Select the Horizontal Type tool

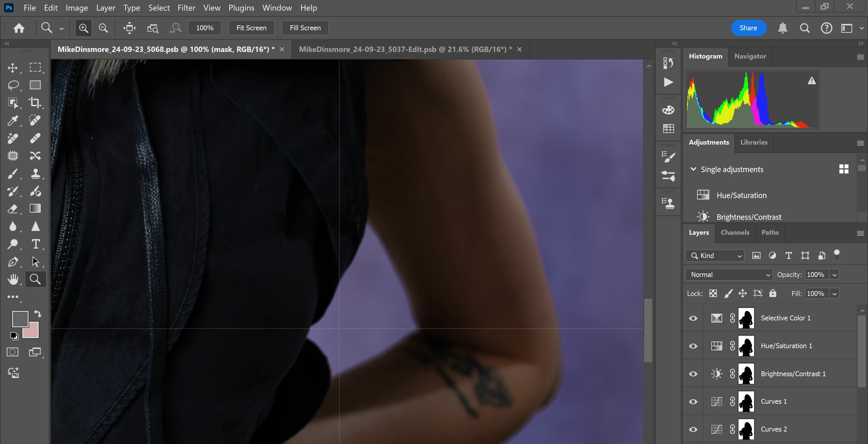coord(35,244)
